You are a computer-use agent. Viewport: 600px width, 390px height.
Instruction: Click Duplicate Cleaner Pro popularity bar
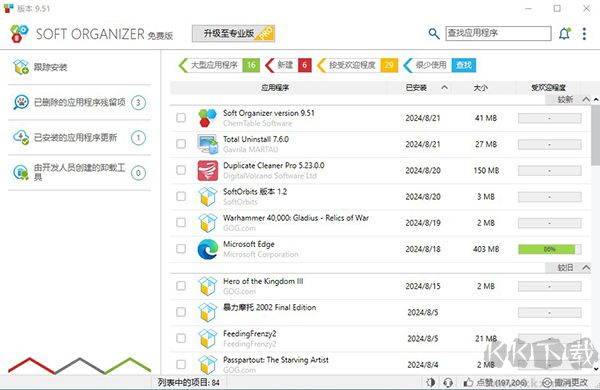click(x=549, y=171)
